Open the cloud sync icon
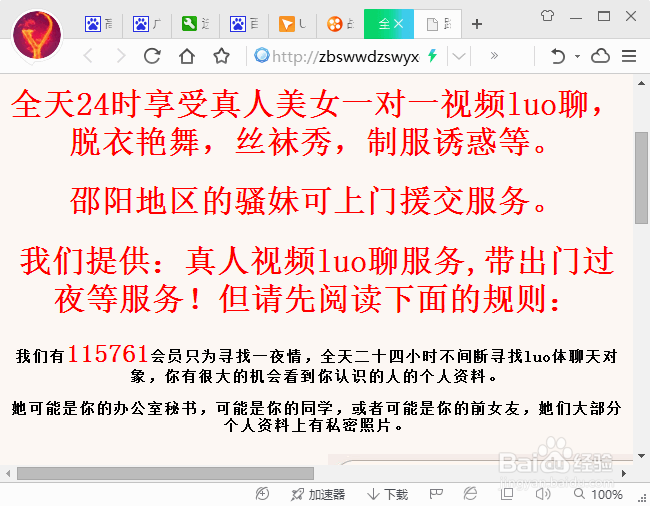 (600, 56)
